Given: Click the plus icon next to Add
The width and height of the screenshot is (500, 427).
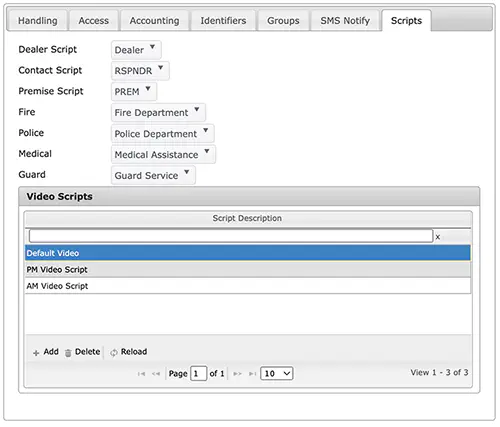Looking at the screenshot, I should (x=36, y=353).
